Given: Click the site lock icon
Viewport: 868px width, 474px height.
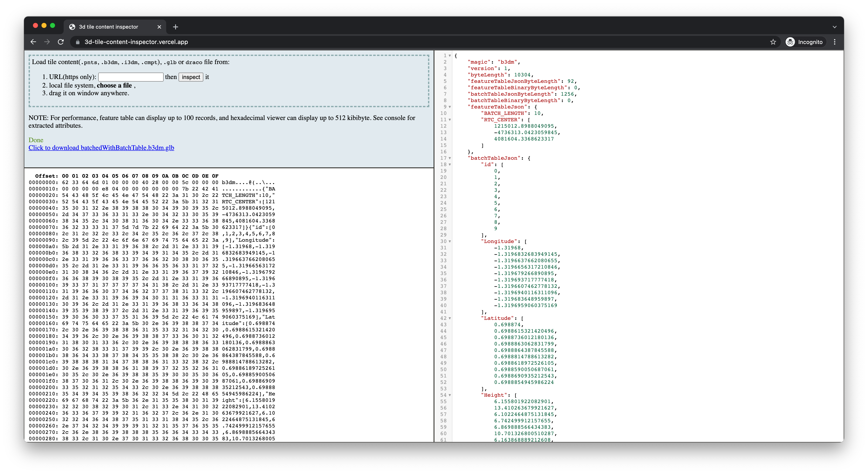Looking at the screenshot, I should coord(78,42).
